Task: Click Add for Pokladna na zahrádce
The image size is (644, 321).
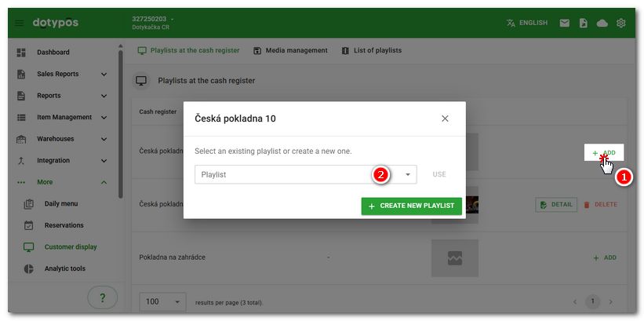Action: tap(604, 257)
